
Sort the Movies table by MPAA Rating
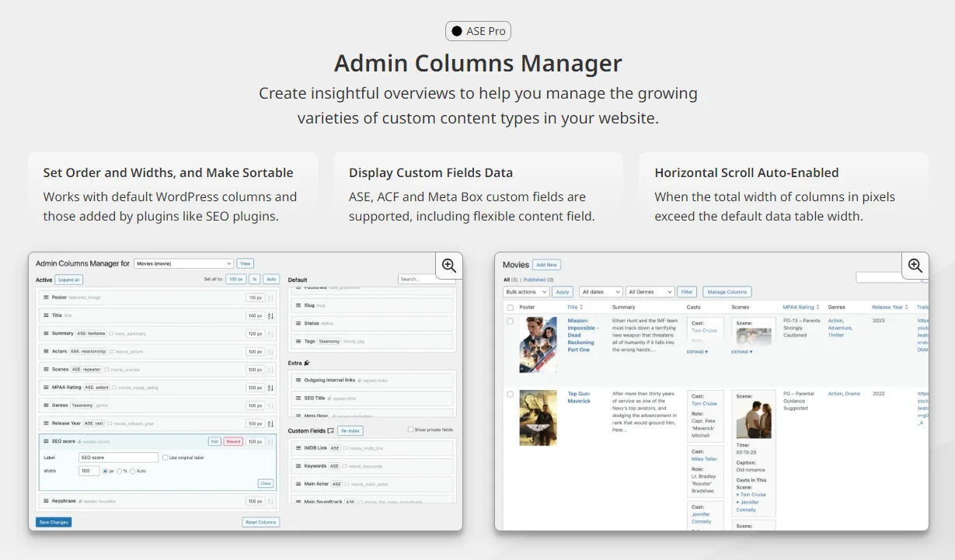801,307
